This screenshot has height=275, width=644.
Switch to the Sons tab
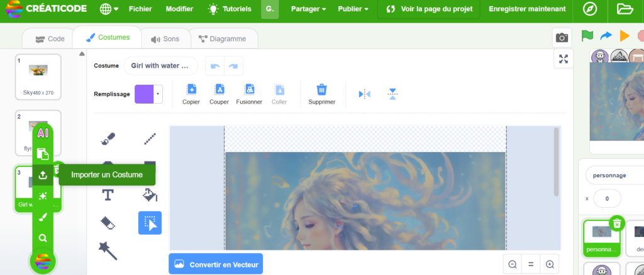pos(165,39)
